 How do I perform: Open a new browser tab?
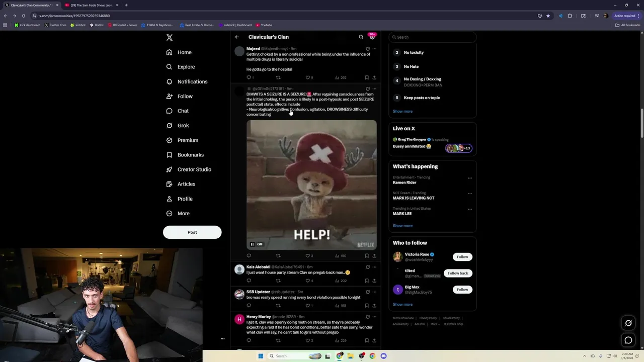point(126,5)
